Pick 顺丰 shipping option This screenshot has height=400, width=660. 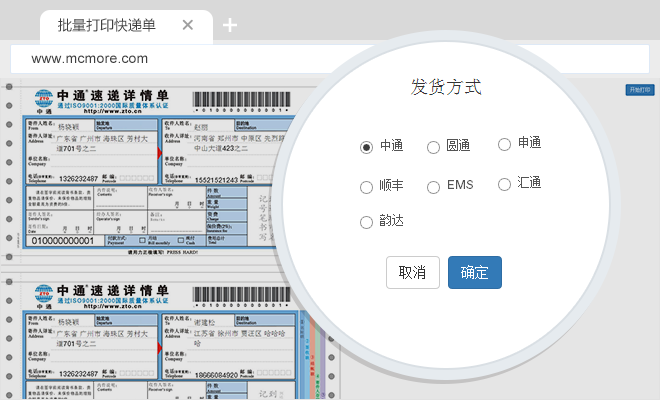click(x=367, y=187)
